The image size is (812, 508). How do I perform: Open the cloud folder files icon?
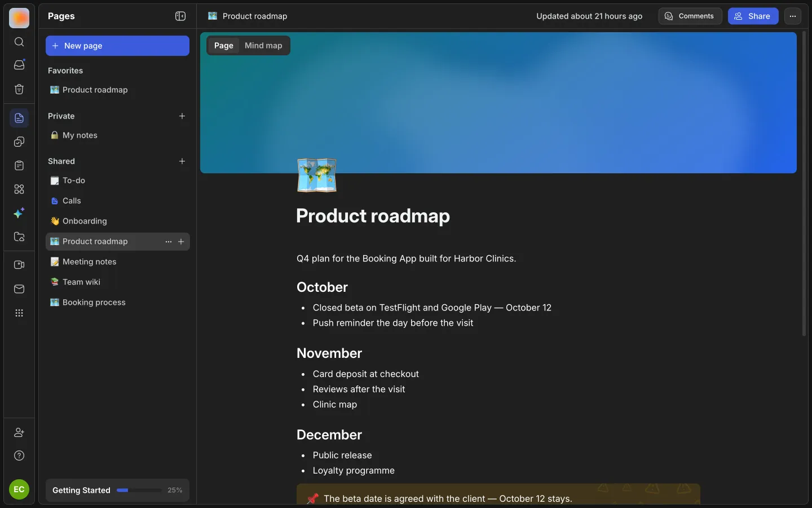[x=19, y=237]
